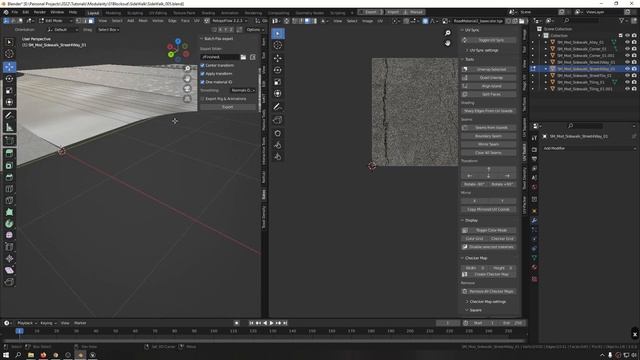Select the Spin tool icon
Viewport: 640px width, 360px height.
click(x=9, y=224)
